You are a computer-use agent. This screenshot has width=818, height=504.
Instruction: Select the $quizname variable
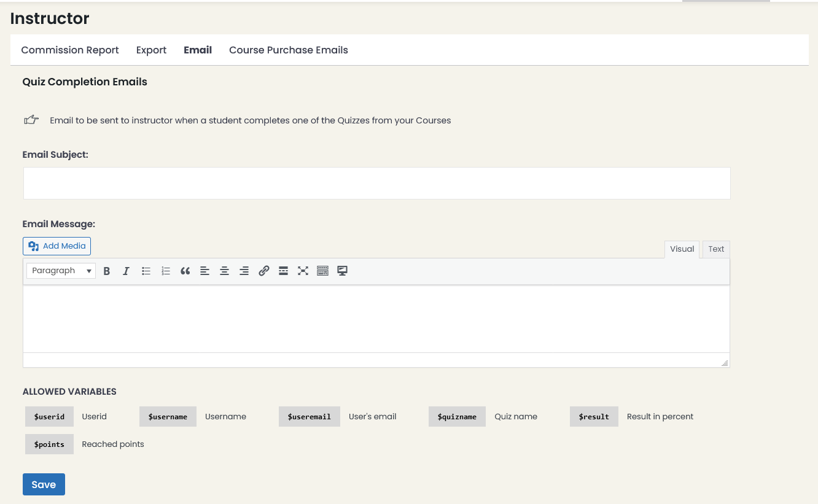tap(457, 416)
